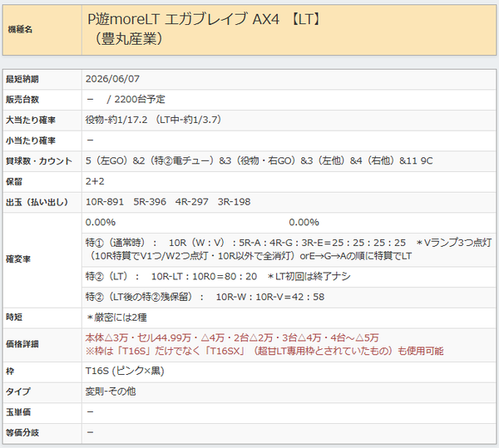
Task: Click the first '0.00%' value on the left
Action: coord(101,222)
